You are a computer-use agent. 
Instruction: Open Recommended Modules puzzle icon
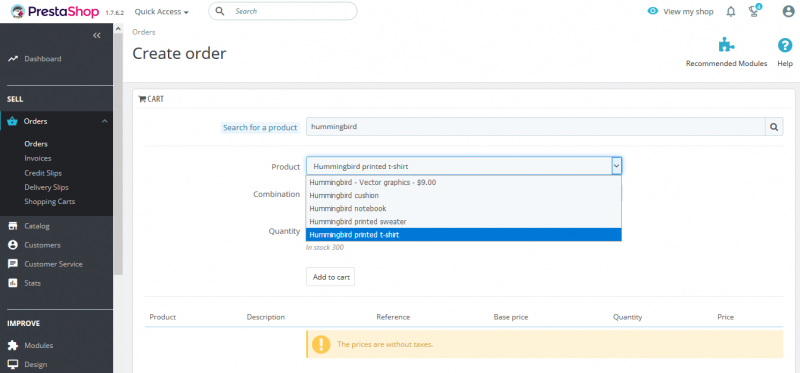tap(726, 45)
